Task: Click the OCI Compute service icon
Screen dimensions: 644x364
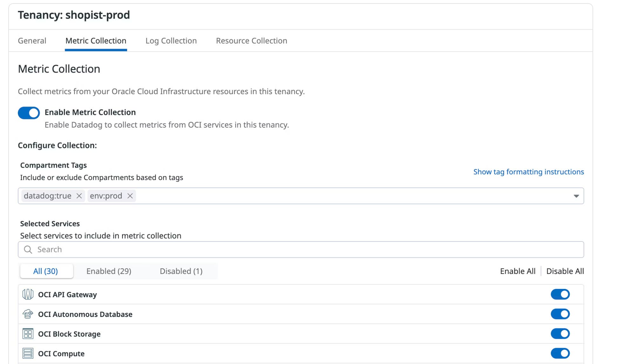Action: tap(28, 353)
